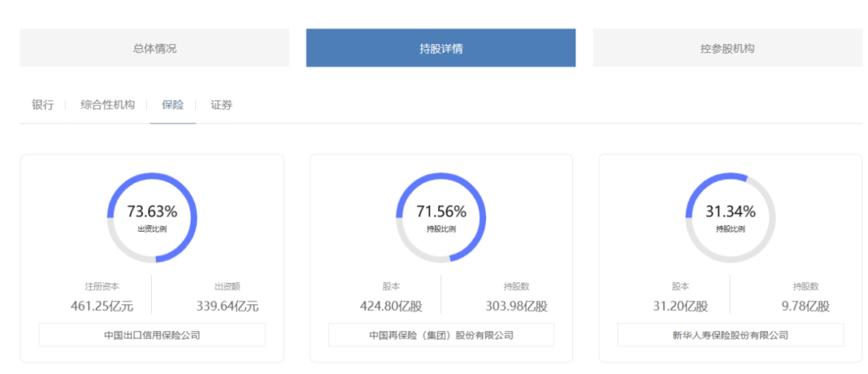Screen dimensions: 868x374
Task: Click the 9.78亿股 shares held value
Action: coord(805,306)
